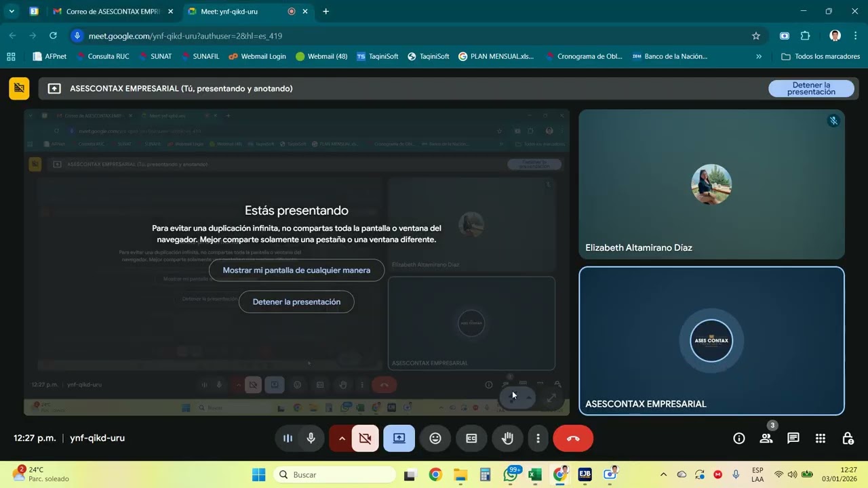
Task: Open the Chrome apps grid in bookmarks bar
Action: click(x=11, y=56)
